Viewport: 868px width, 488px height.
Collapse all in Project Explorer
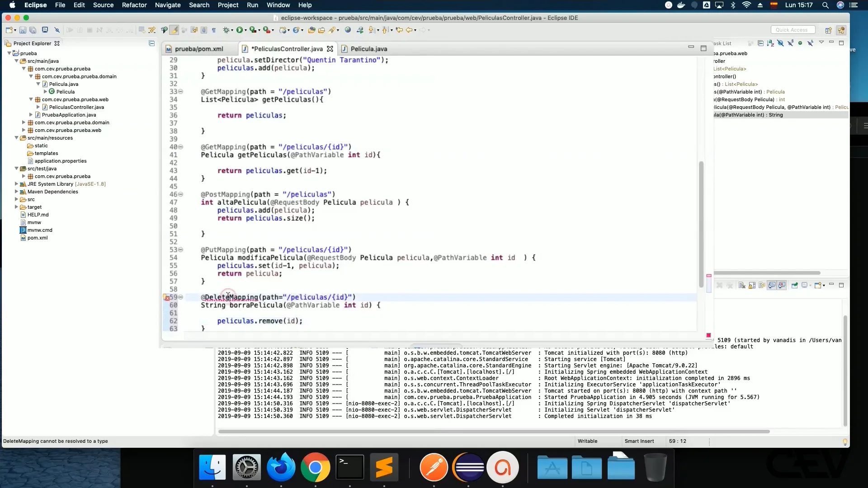coord(152,43)
